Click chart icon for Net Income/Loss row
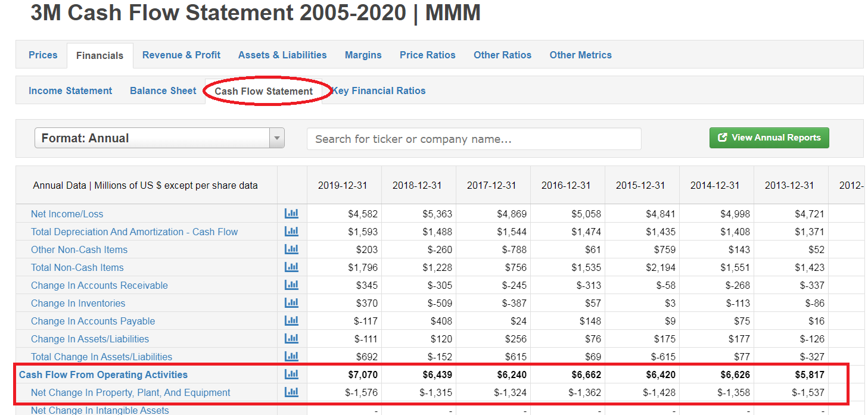868x415 pixels. click(x=291, y=214)
